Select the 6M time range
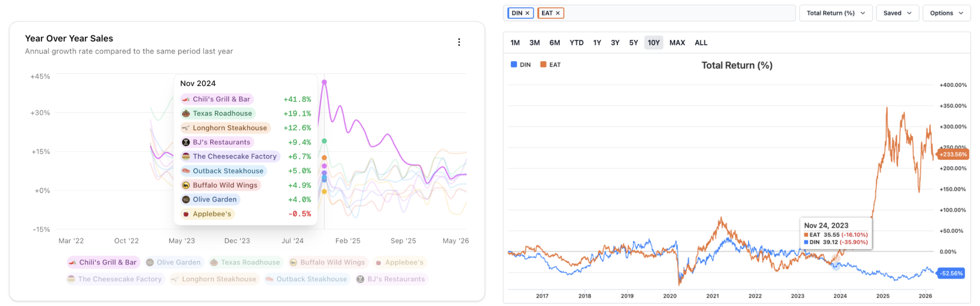Viewport: 980px width, 306px height. tap(555, 43)
